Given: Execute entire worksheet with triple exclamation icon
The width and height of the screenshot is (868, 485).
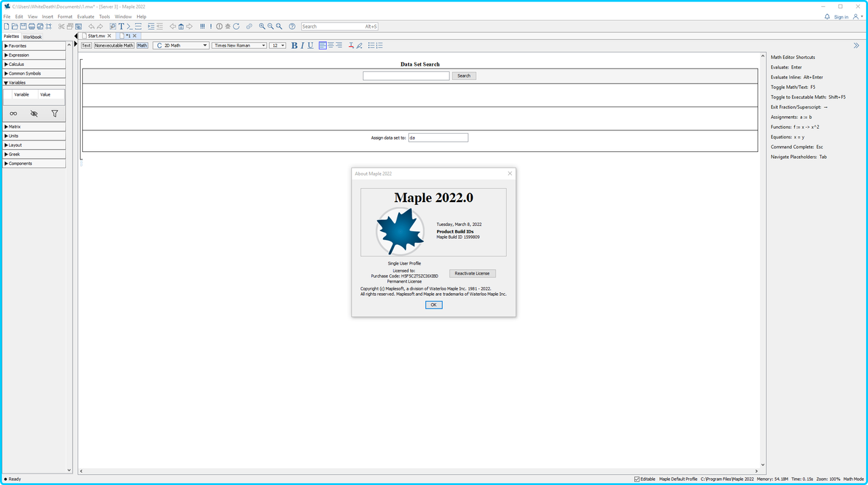Looking at the screenshot, I should [x=202, y=26].
